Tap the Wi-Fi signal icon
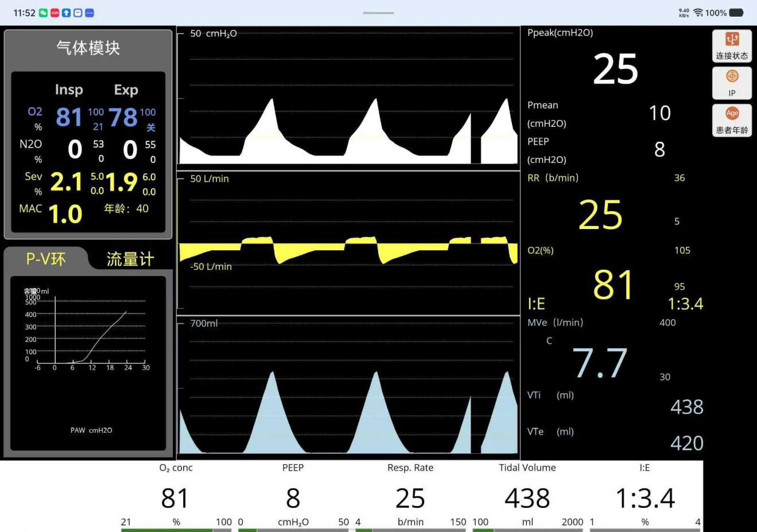The height and width of the screenshot is (532, 757). (x=698, y=13)
